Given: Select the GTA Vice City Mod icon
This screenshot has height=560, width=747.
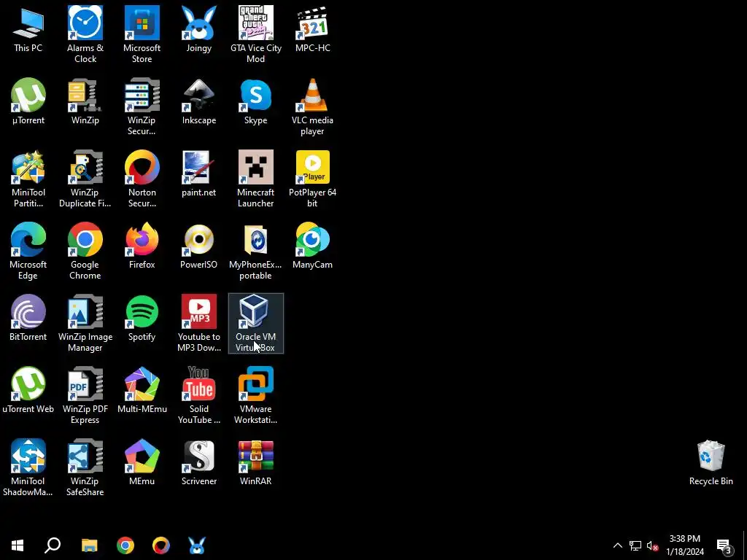Looking at the screenshot, I should click(256, 34).
